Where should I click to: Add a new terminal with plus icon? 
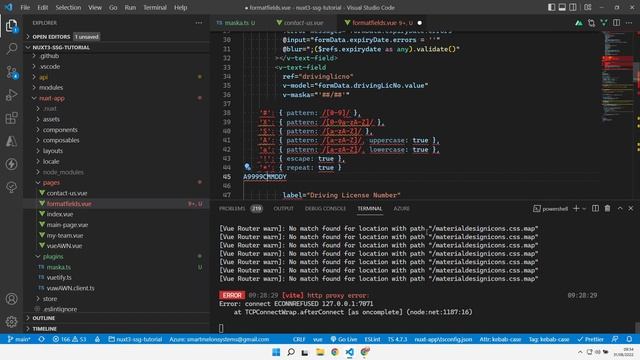tap(576, 209)
